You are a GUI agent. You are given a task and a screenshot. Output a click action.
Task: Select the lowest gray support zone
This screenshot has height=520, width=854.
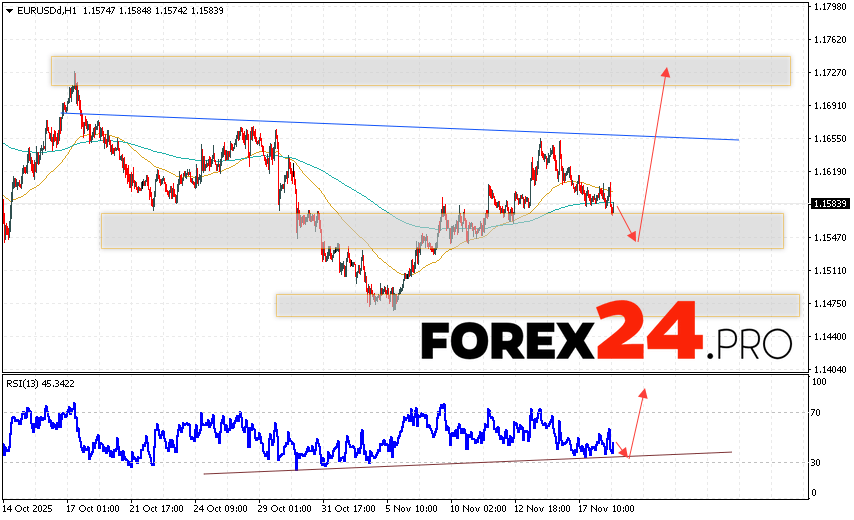[537, 305]
